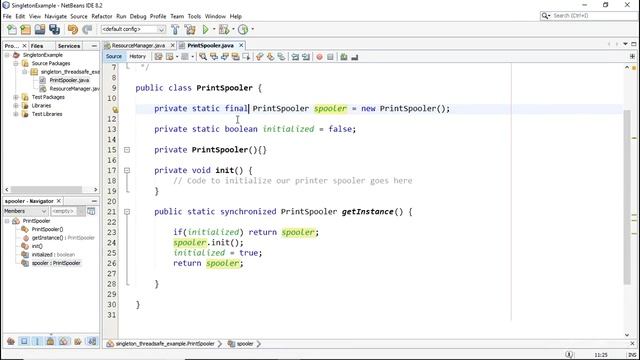
Task: Click the Shift Line Left icon
Action: 295,57
